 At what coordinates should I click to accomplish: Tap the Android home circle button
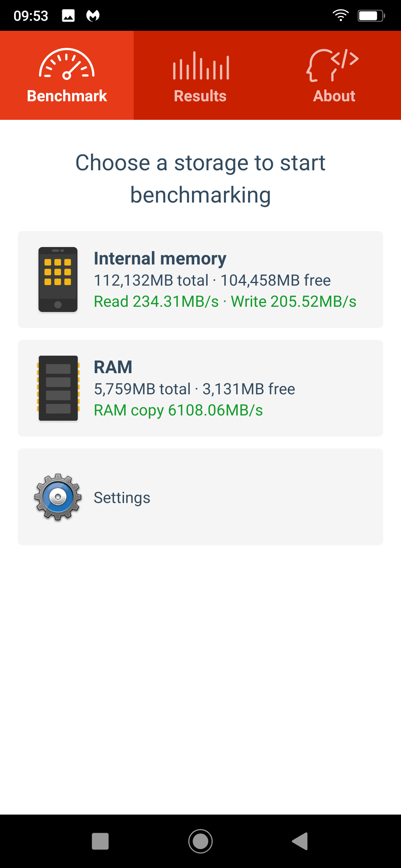click(200, 841)
